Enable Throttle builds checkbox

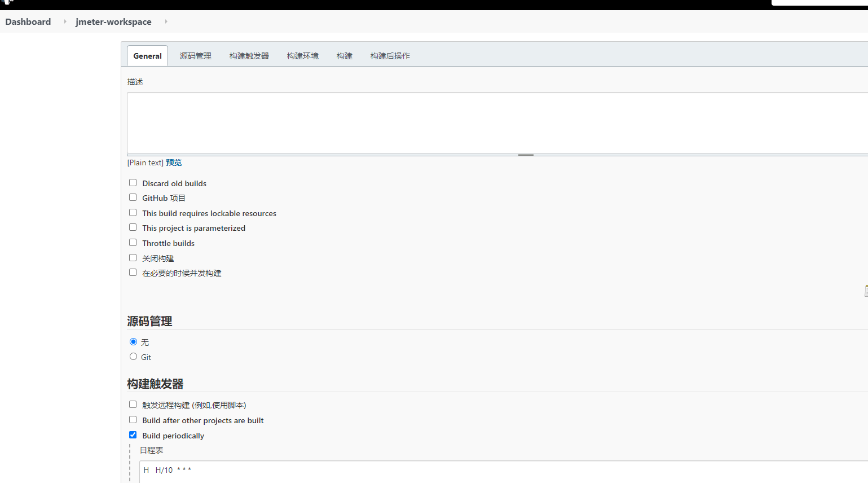[x=133, y=243]
